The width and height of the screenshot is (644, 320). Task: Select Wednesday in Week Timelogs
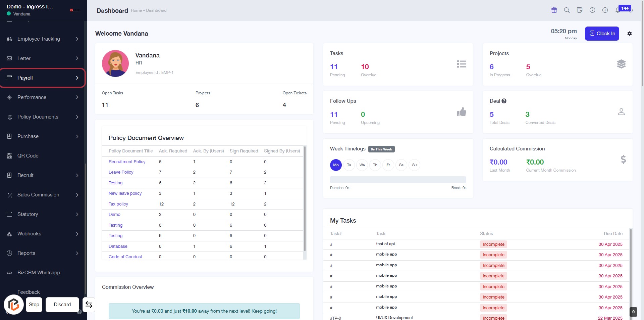[362, 165]
